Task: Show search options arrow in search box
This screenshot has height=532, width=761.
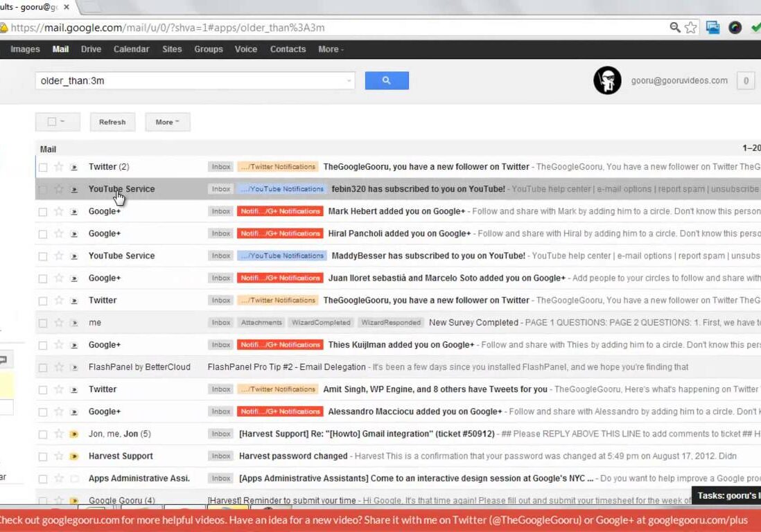Action: point(349,81)
